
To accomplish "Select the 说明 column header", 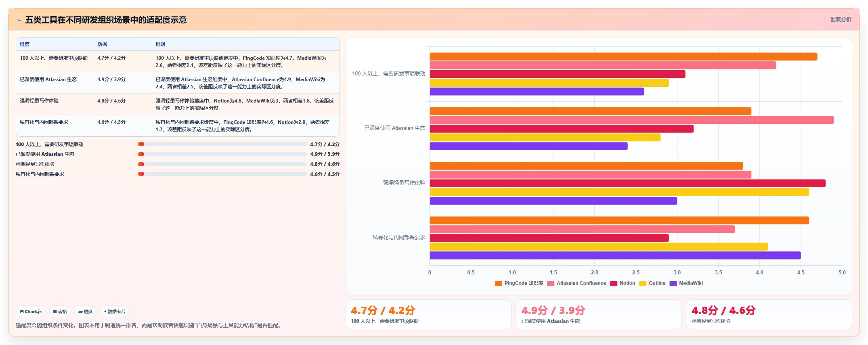I will (x=160, y=44).
